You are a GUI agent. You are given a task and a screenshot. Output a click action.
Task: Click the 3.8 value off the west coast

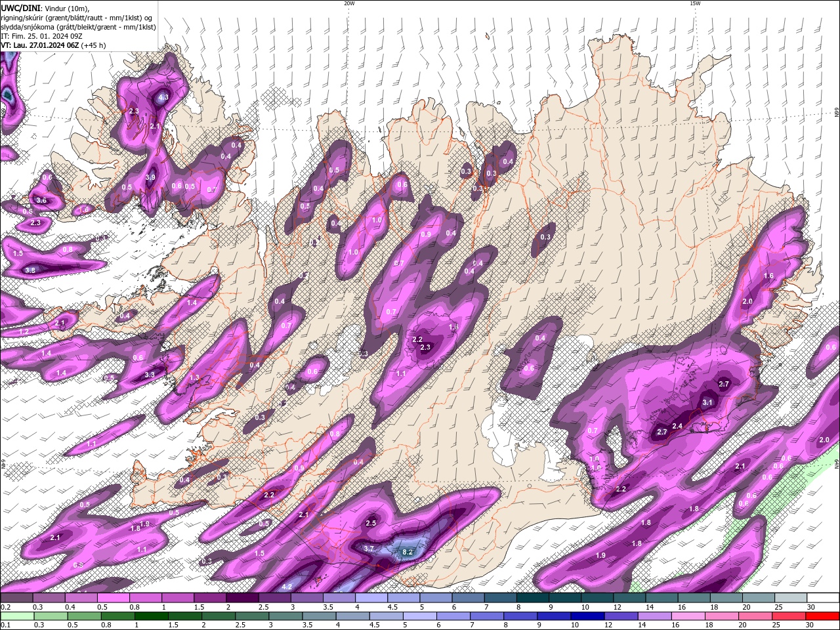[30, 270]
